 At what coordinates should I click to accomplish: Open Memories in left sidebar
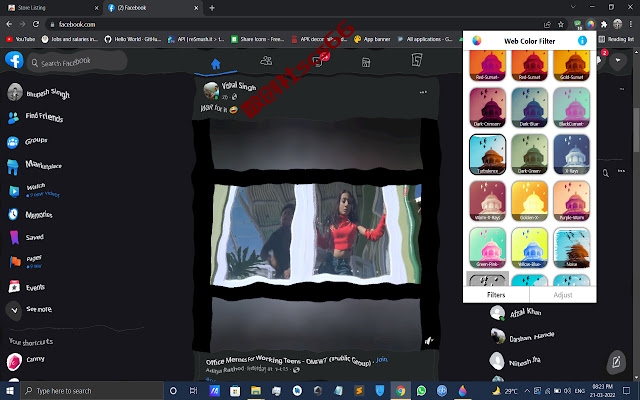tap(31, 214)
